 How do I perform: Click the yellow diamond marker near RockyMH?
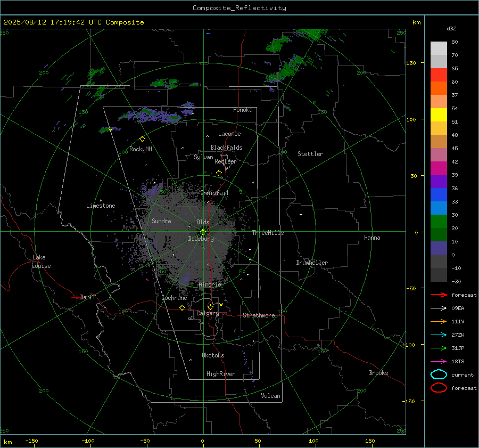click(142, 139)
